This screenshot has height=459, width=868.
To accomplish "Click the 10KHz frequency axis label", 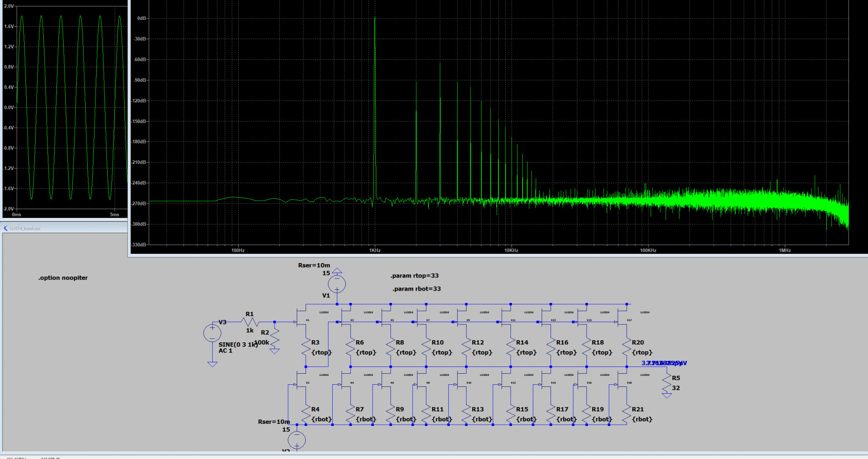I will [511, 250].
